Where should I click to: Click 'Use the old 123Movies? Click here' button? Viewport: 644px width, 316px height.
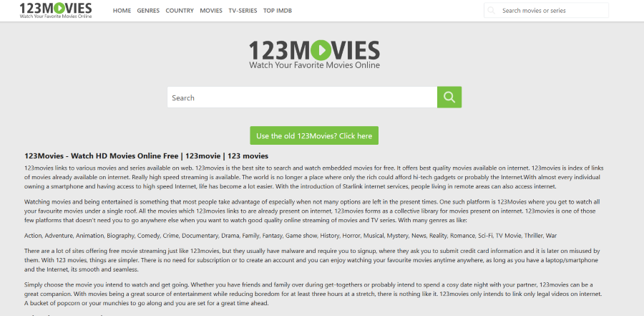coord(314,135)
